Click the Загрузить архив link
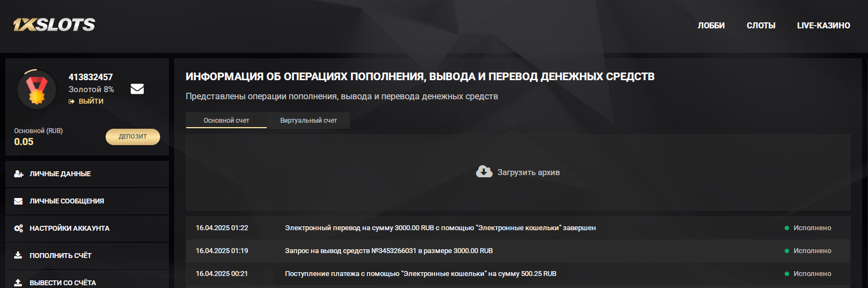 tap(528, 172)
